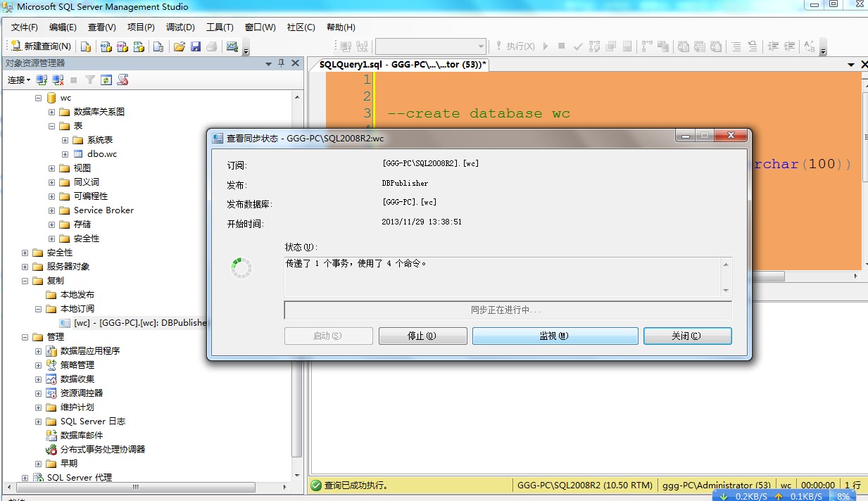
Task: Expand the 服务器对象 node
Action: coord(25,267)
